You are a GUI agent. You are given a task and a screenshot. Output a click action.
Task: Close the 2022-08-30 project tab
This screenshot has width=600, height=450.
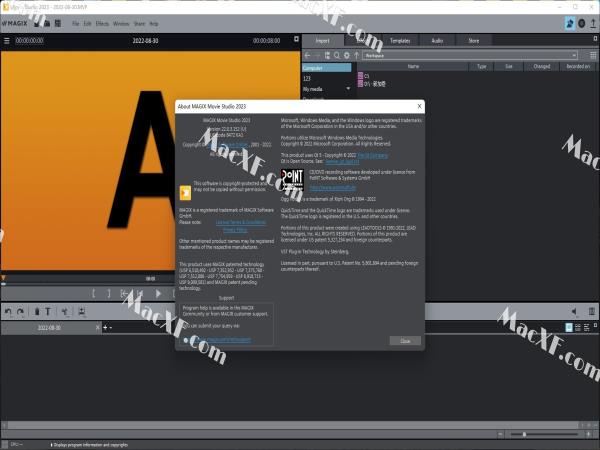tap(98, 328)
